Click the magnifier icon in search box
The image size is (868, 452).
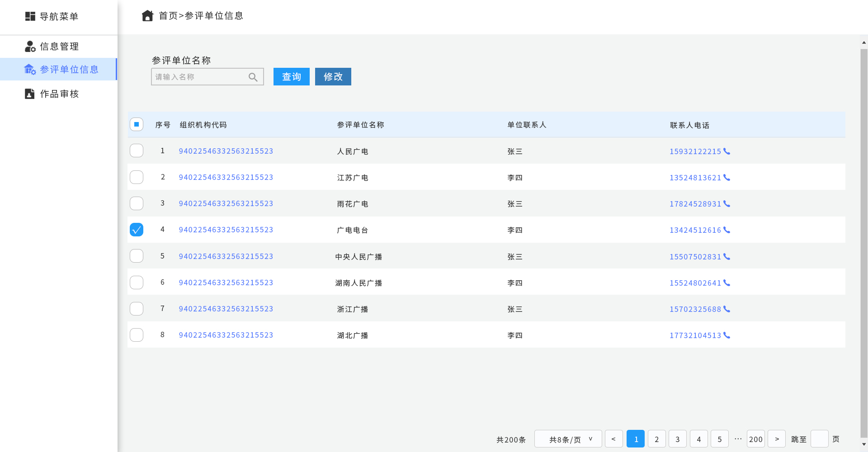(x=253, y=77)
